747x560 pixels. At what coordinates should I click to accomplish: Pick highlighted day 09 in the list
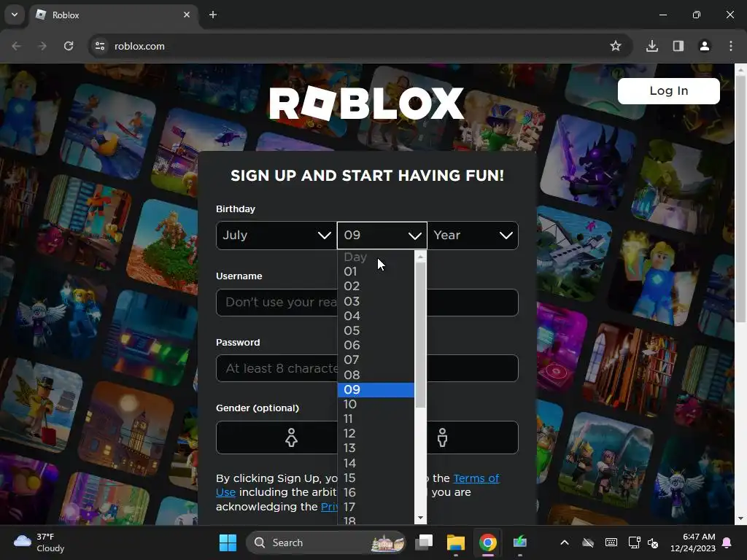pyautogui.click(x=376, y=390)
